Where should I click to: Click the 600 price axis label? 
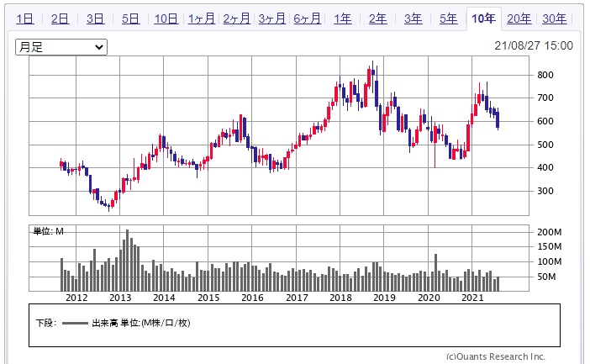545,121
